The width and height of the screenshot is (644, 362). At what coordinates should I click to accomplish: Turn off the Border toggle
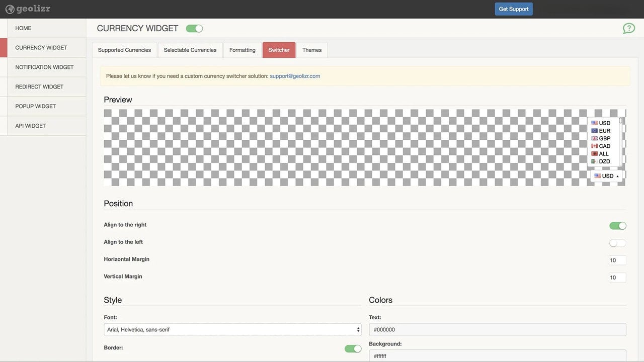pos(353,348)
